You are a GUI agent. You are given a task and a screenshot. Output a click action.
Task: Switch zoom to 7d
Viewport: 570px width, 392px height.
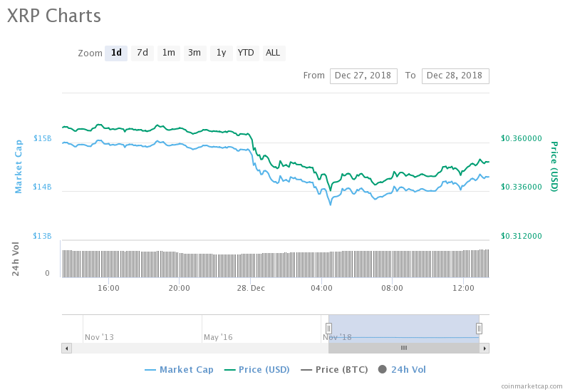coord(142,53)
